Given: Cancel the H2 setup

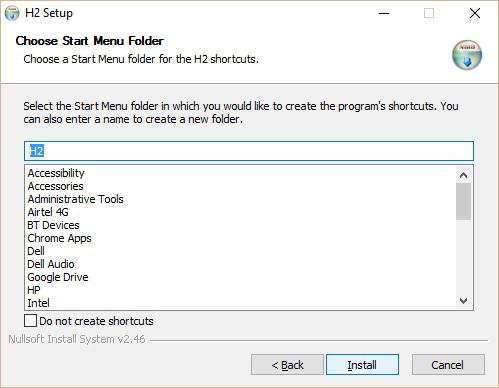Looking at the screenshot, I should click(x=448, y=365).
